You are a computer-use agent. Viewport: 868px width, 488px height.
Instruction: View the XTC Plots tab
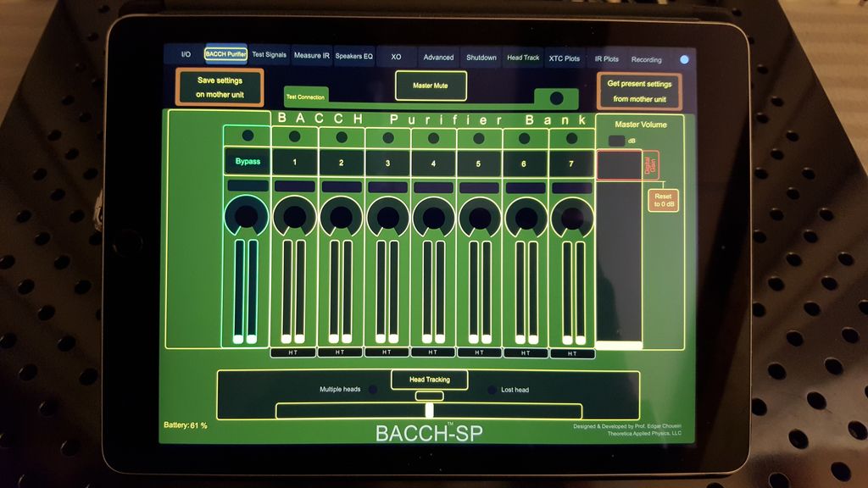point(564,58)
